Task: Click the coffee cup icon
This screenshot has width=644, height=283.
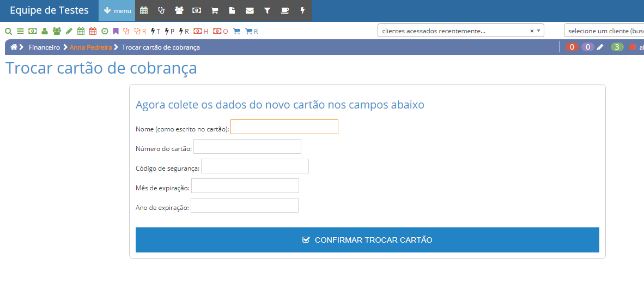Action: [284, 10]
